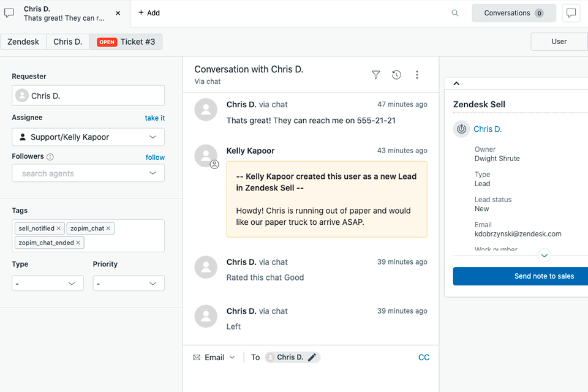
Task: Click the Zendesk Sell power icon
Action: 462,129
